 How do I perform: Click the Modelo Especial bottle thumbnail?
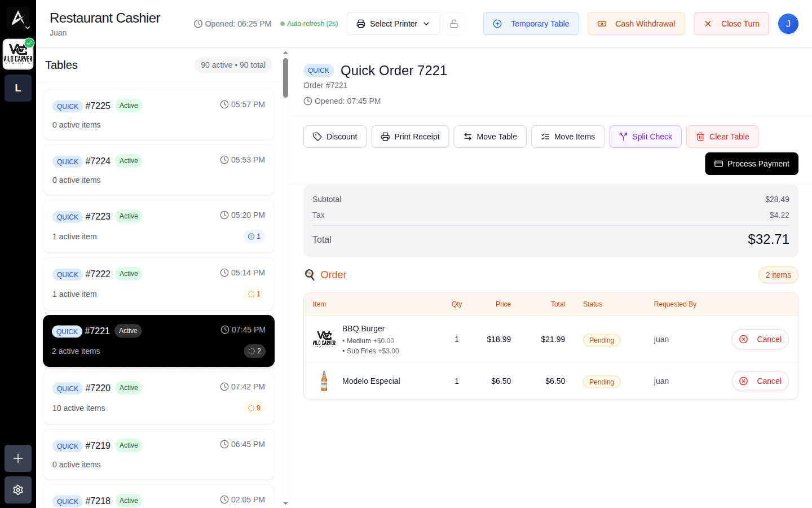pyautogui.click(x=324, y=381)
